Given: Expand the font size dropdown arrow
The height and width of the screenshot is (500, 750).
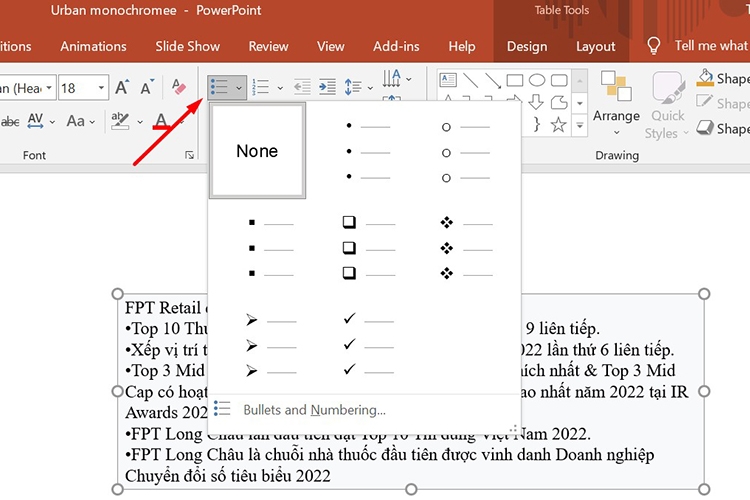Looking at the screenshot, I should click(x=101, y=88).
